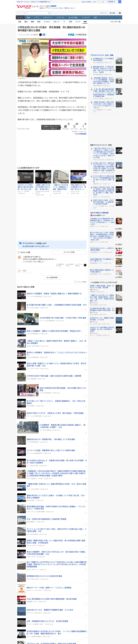Open the 無料のアンケート作成 コエカツ PR article
The width and height of the screenshot is (138, 644).
point(49,588)
